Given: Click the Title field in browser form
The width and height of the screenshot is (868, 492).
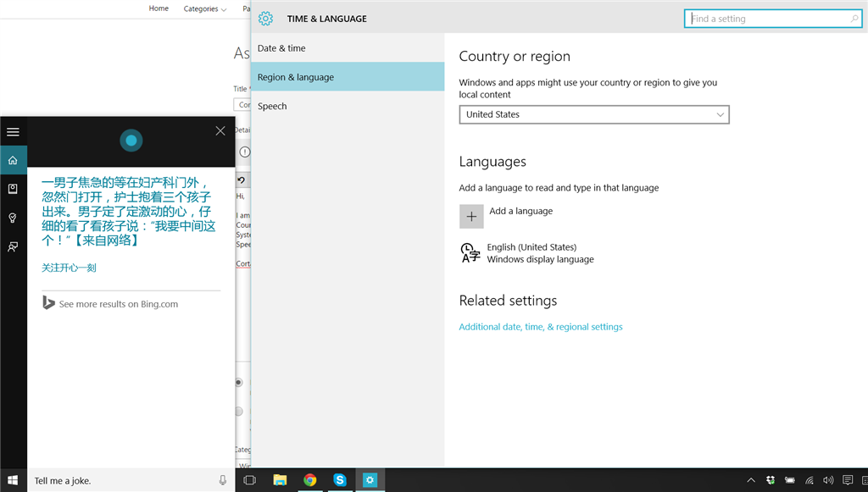Looking at the screenshot, I should coord(242,104).
